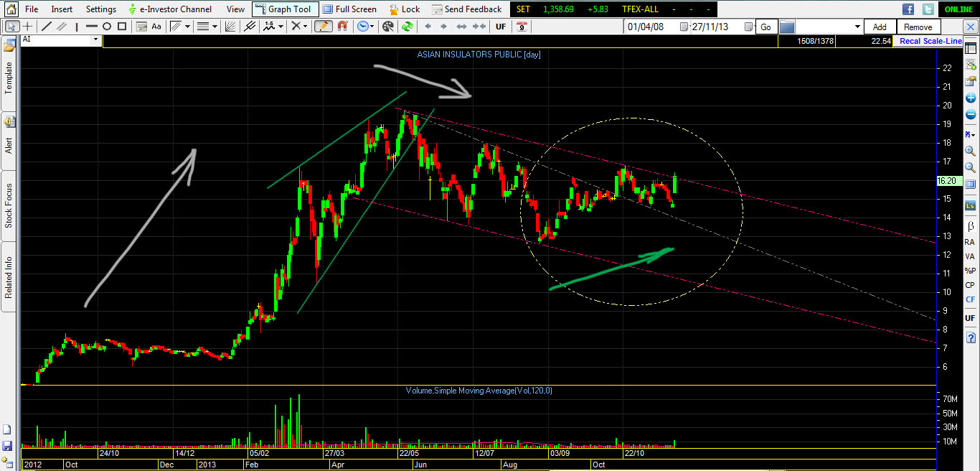
Task: Pick the circle drawing tool
Action: [x=107, y=26]
